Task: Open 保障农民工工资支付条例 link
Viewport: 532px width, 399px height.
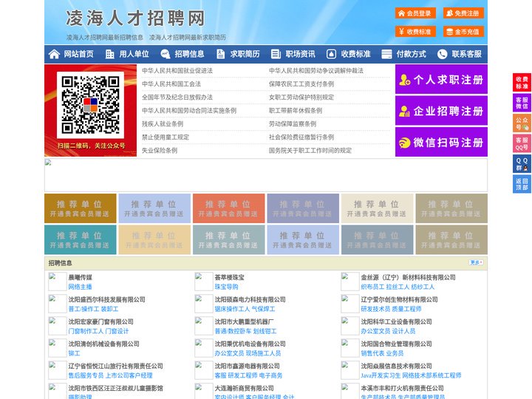Action: [x=301, y=83]
